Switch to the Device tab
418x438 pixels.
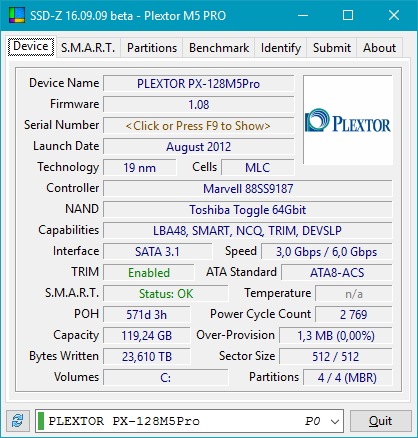(31, 46)
